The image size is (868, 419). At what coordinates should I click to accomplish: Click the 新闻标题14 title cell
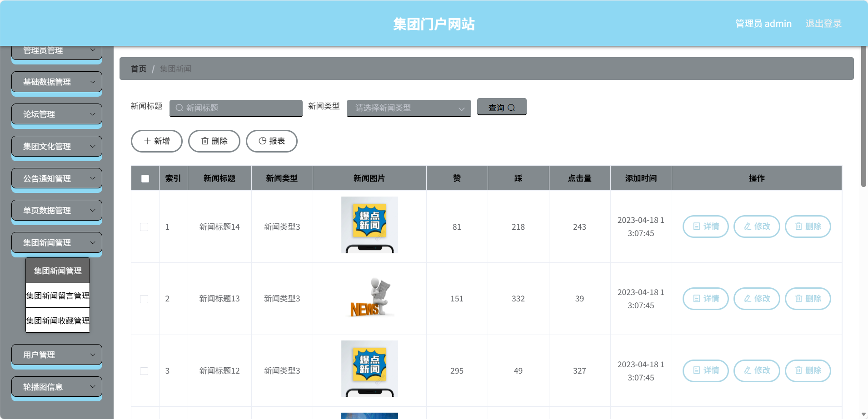219,227
